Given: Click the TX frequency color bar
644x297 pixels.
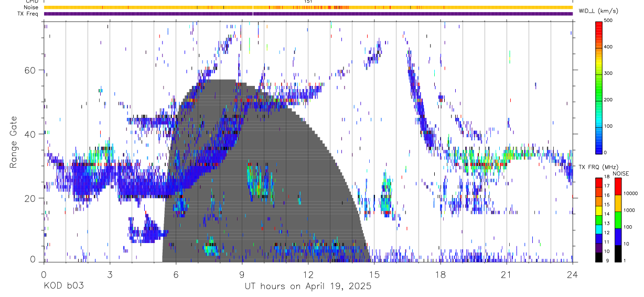Looking at the screenshot, I should click(599, 219).
